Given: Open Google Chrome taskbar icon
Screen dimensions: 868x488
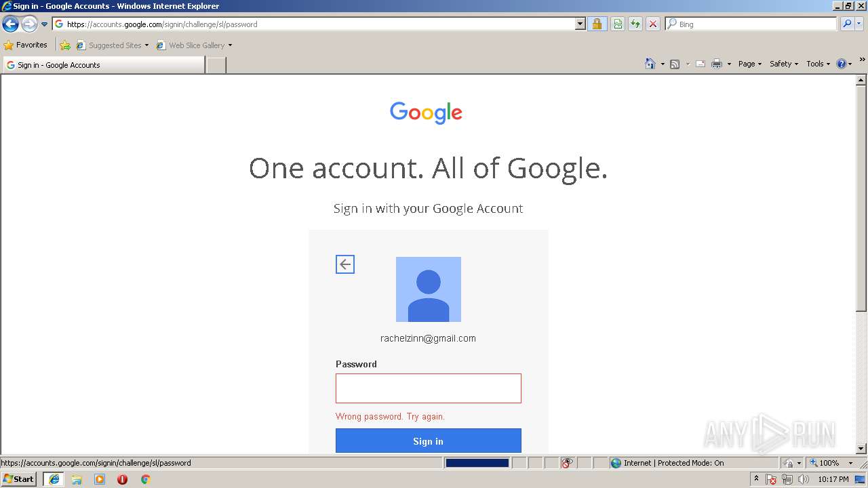Looking at the screenshot, I should click(145, 479).
